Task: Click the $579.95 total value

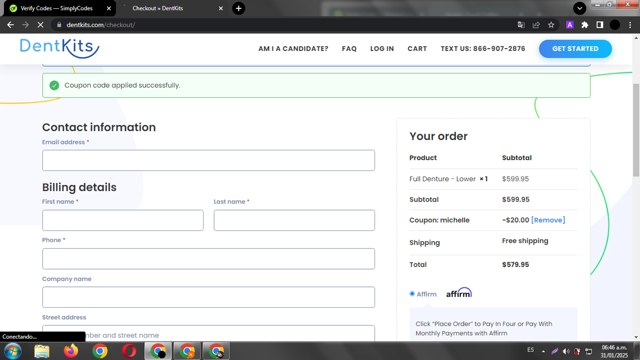Action: (516, 264)
